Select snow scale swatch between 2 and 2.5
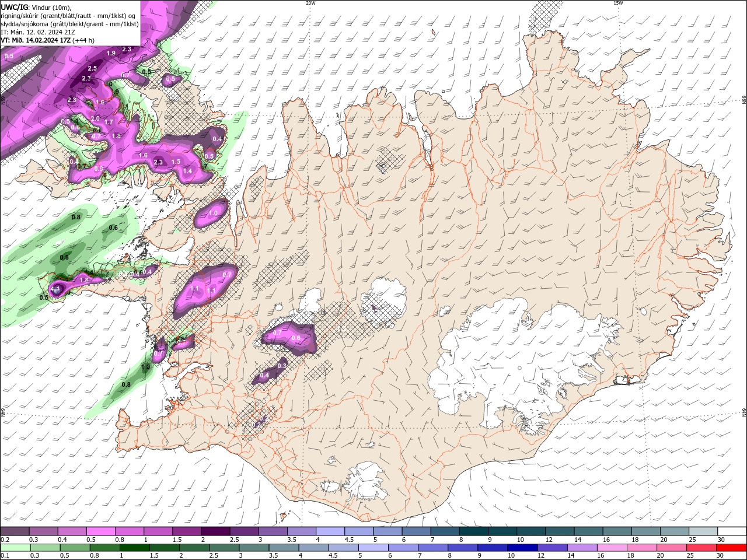Image resolution: width=747 pixels, height=560 pixels. click(x=215, y=531)
